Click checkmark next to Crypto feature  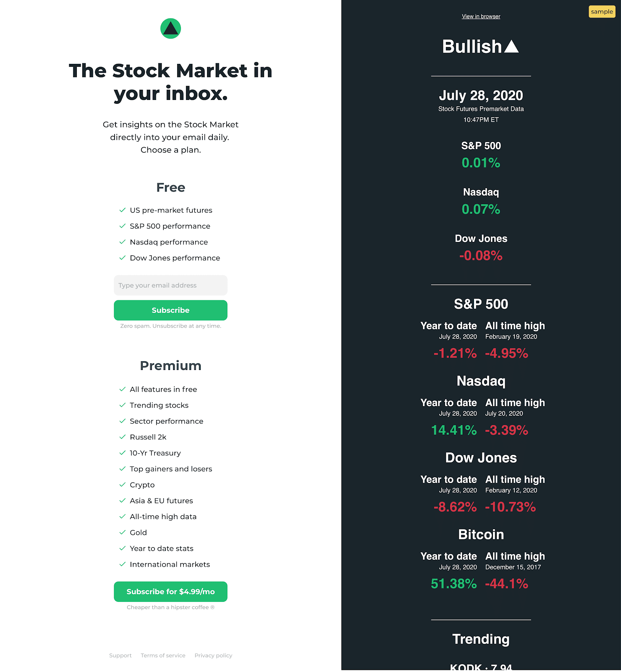click(123, 485)
